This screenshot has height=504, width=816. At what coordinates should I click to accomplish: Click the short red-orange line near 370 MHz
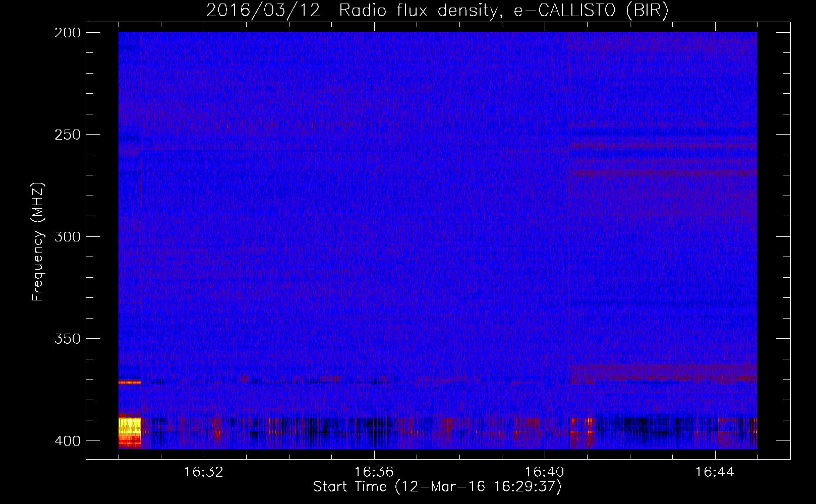pyautogui.click(x=130, y=382)
